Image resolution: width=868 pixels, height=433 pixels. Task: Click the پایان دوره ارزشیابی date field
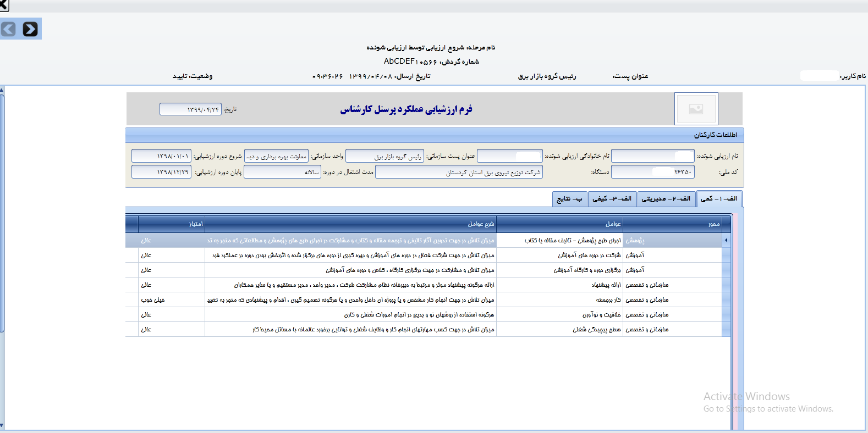(161, 172)
